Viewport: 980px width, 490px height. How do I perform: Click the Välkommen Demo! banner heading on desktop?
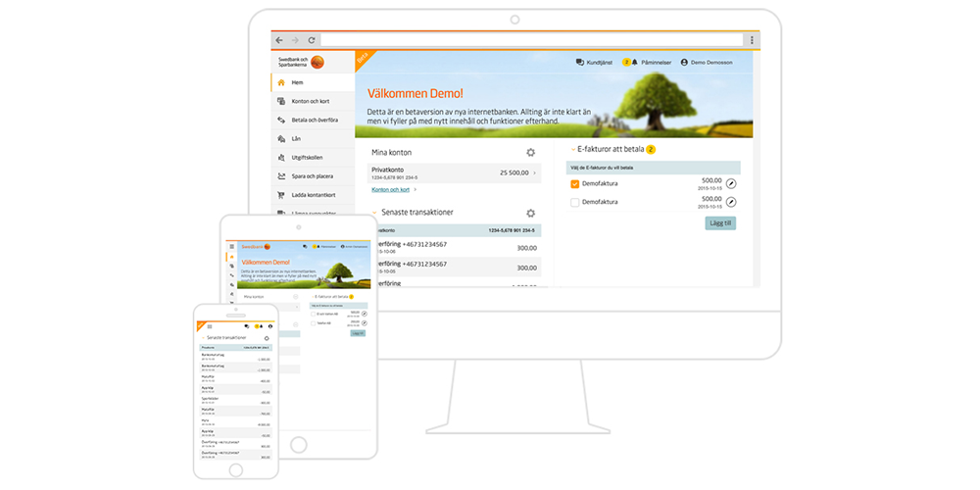[415, 94]
